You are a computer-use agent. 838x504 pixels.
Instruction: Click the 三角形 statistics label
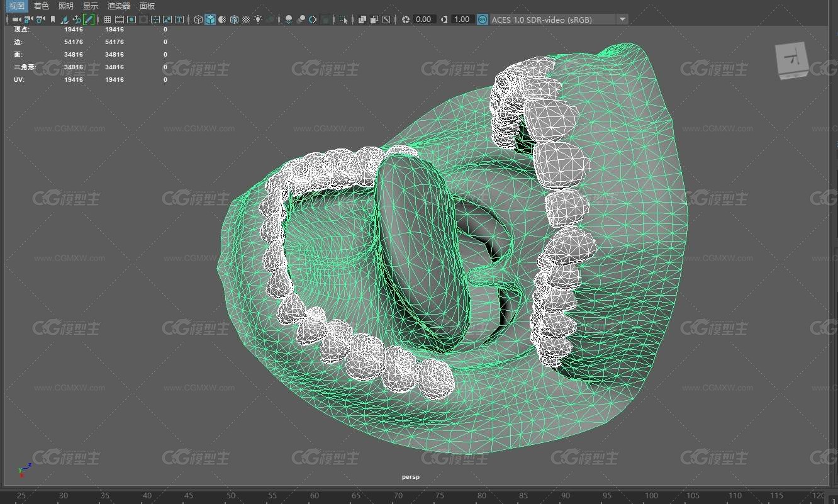pyautogui.click(x=25, y=67)
